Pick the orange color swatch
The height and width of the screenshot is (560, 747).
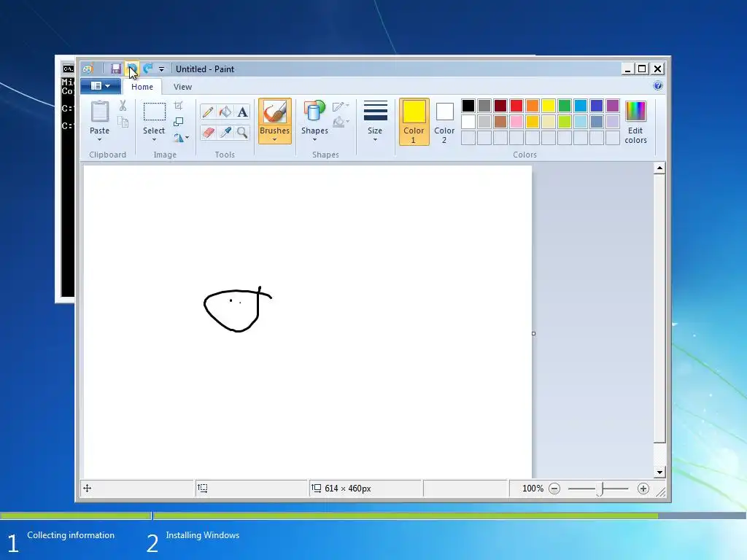(x=533, y=106)
